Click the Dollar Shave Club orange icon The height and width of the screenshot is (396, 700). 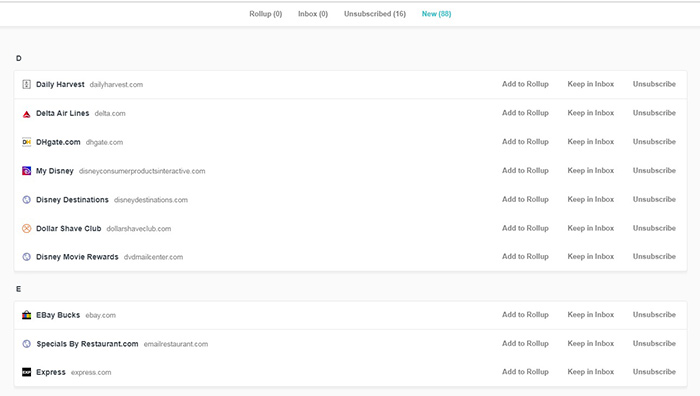(x=26, y=229)
